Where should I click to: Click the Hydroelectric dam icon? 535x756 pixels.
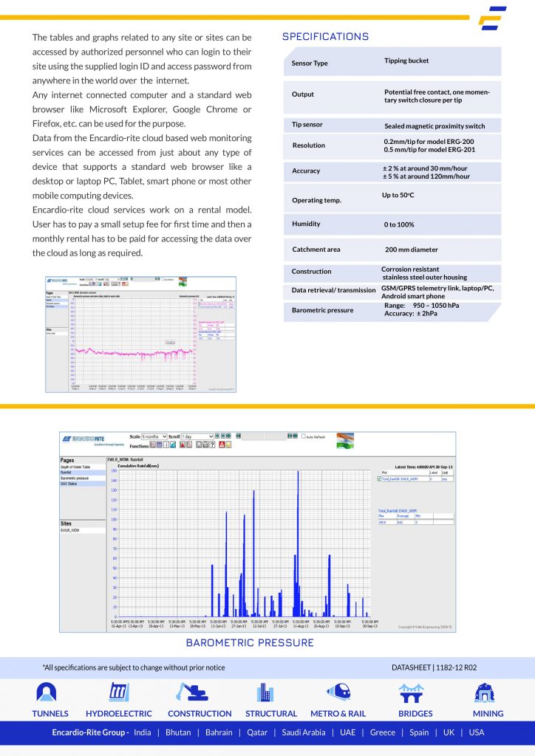119,691
